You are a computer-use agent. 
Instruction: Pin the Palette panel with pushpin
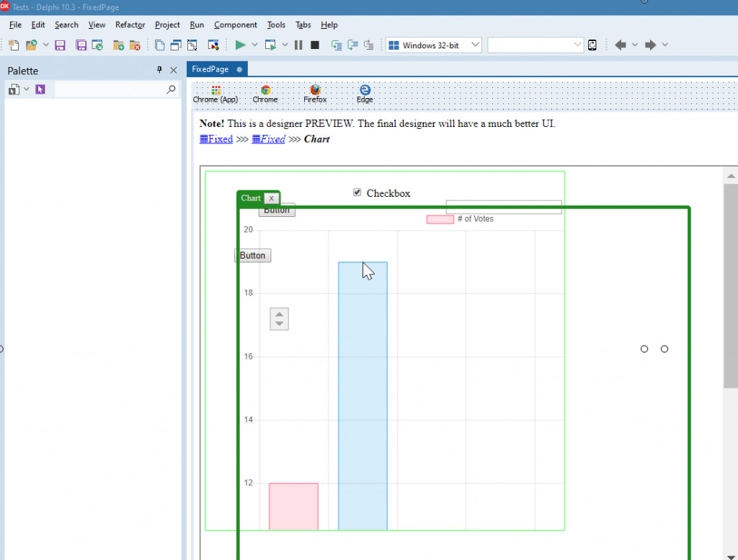tap(159, 71)
